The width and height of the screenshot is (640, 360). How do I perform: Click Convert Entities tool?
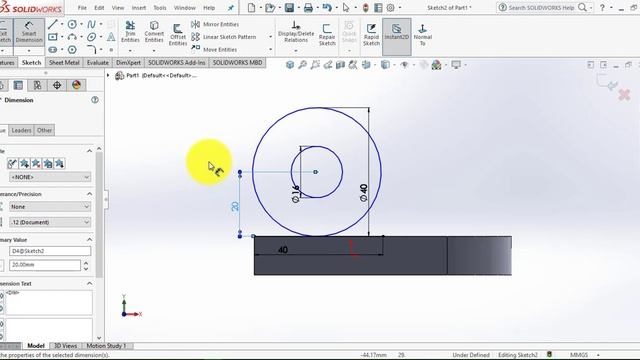(x=154, y=32)
